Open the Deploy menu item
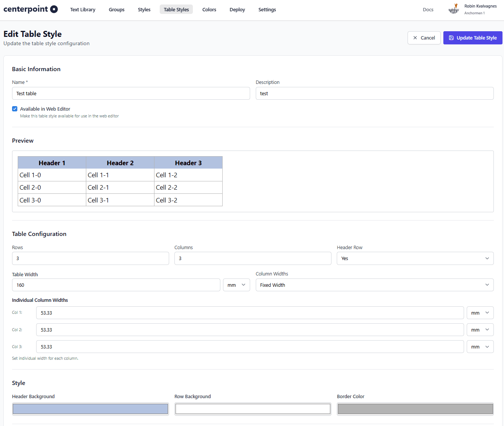Screen dimensions: 504x426 (x=237, y=10)
